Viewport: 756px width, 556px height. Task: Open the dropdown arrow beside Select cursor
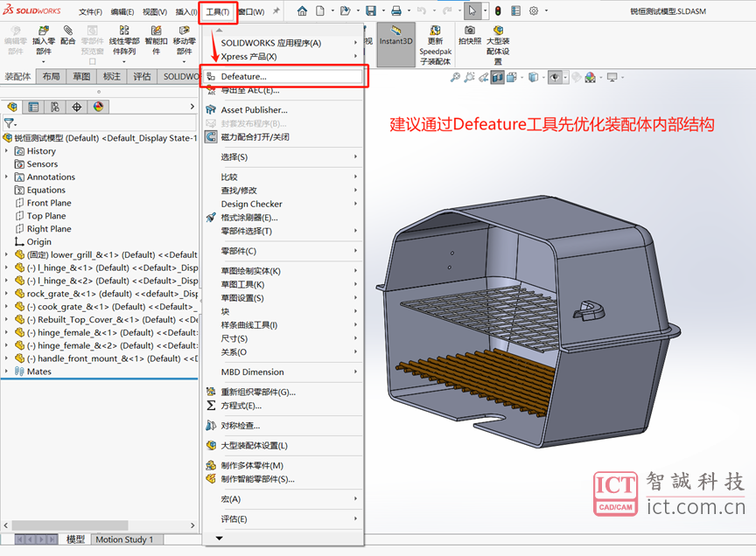(x=485, y=10)
